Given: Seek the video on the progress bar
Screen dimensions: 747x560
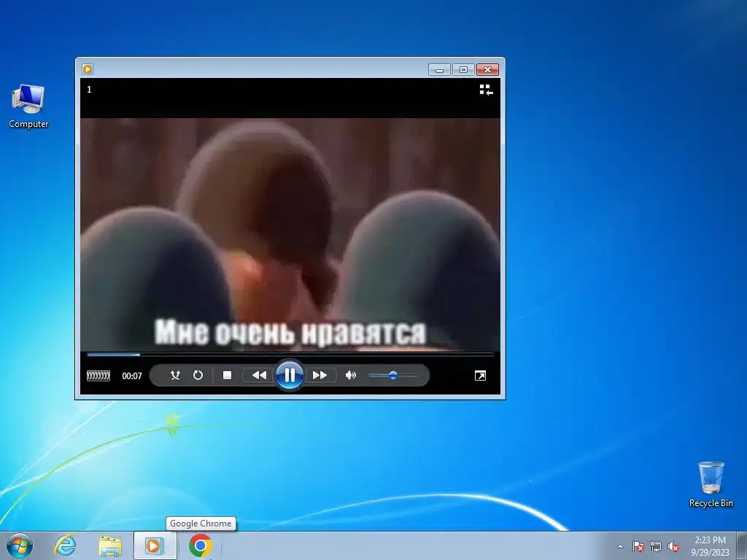Looking at the screenshot, I should pos(290,354).
